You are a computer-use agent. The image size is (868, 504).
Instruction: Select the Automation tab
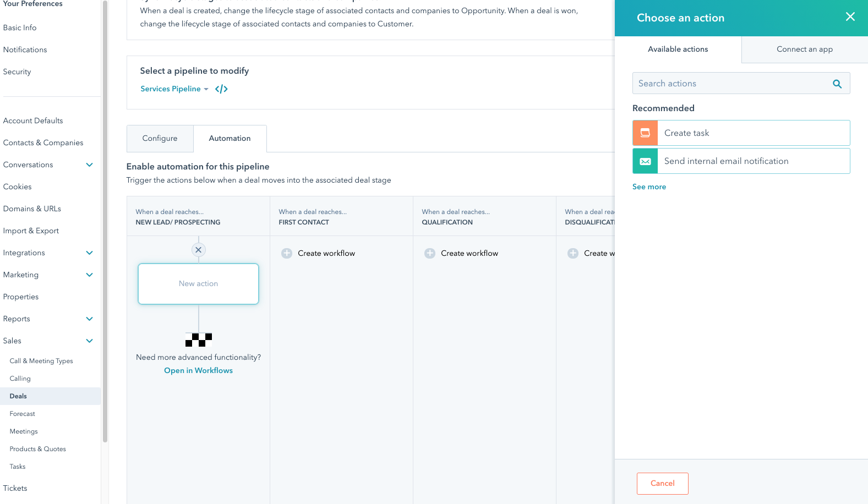click(230, 139)
